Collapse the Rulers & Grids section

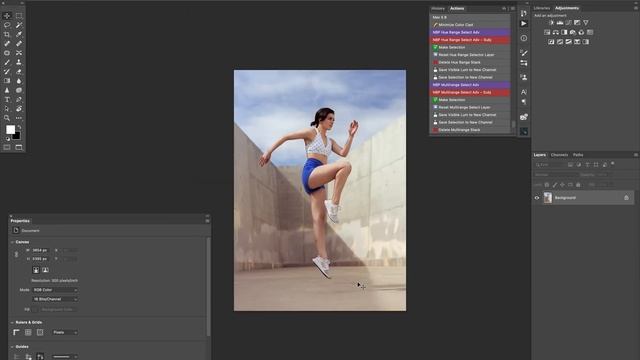(x=12, y=322)
